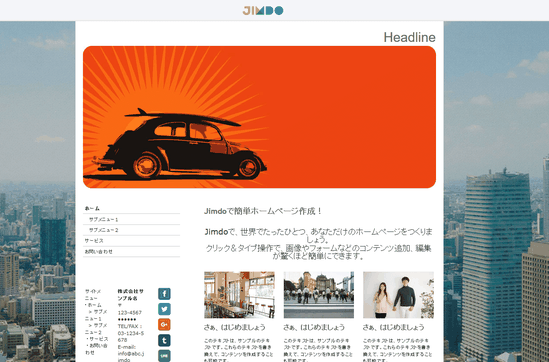The height and width of the screenshot is (362, 549).
Task: Open the Facebook share icon
Action: [164, 293]
